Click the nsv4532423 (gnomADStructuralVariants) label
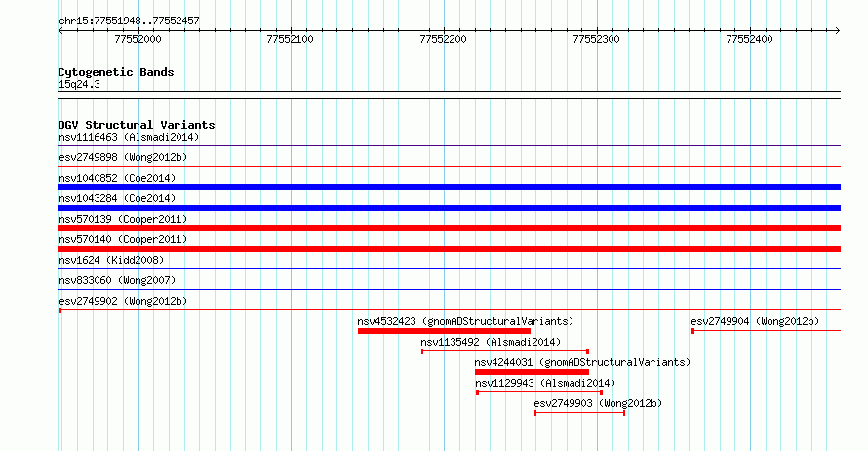Image resolution: width=868 pixels, height=451 pixels. [465, 321]
